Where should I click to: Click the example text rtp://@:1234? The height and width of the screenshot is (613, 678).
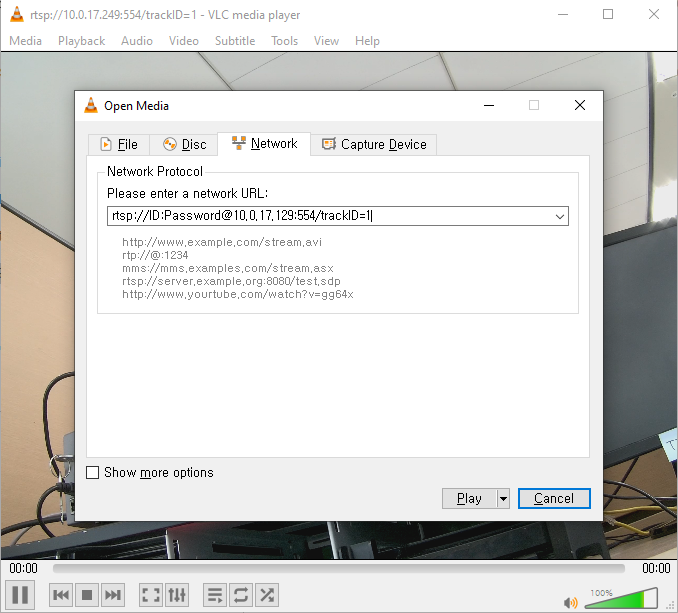[155, 255]
